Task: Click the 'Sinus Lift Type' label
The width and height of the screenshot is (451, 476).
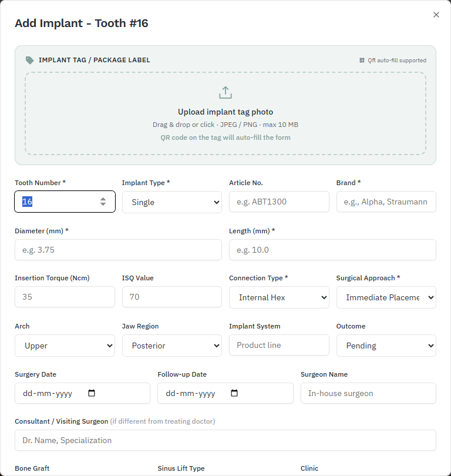Action: click(x=181, y=468)
